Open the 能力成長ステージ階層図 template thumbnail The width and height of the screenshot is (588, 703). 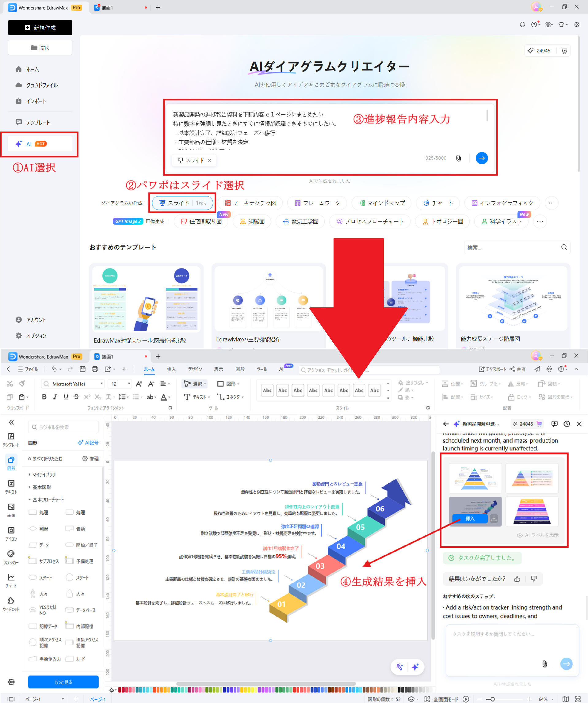click(x=513, y=298)
